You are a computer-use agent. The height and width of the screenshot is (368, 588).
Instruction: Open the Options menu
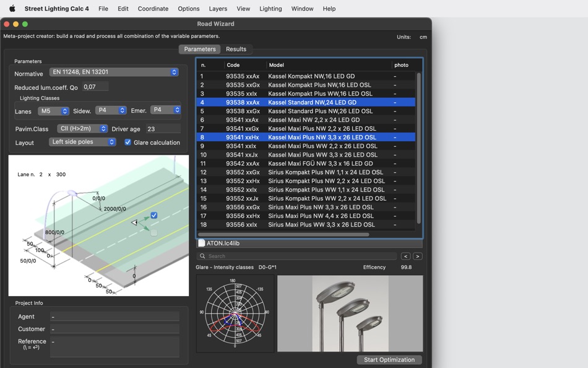click(x=189, y=9)
